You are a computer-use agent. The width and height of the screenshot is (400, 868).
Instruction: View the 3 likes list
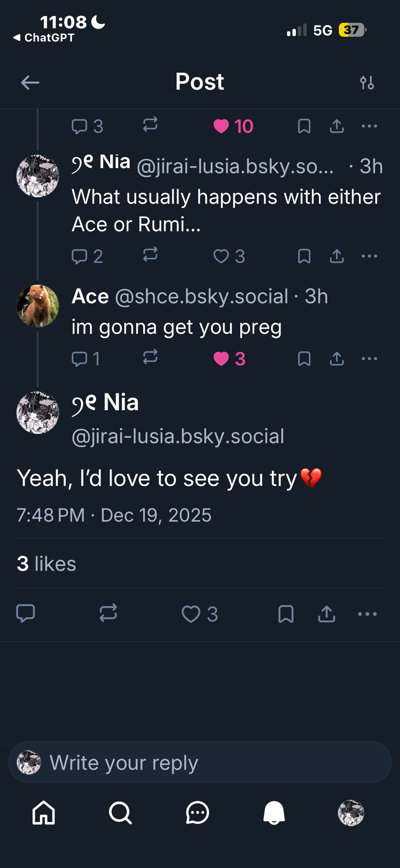(46, 564)
